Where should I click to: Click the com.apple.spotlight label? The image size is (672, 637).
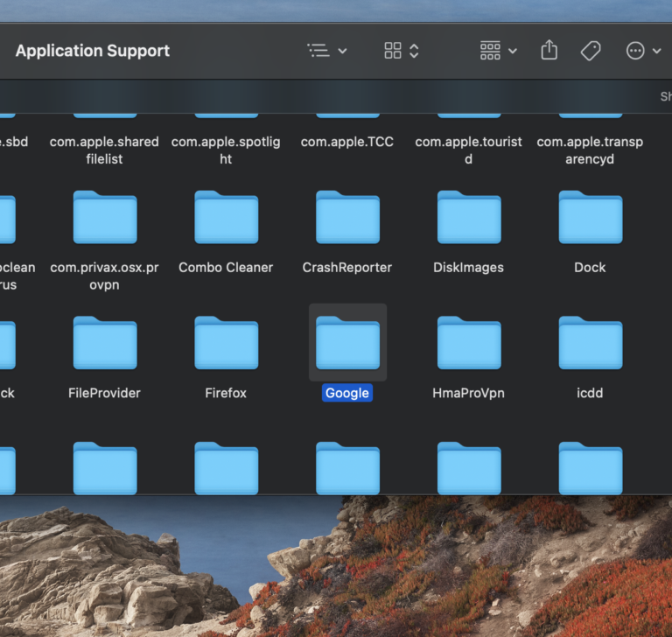point(226,150)
